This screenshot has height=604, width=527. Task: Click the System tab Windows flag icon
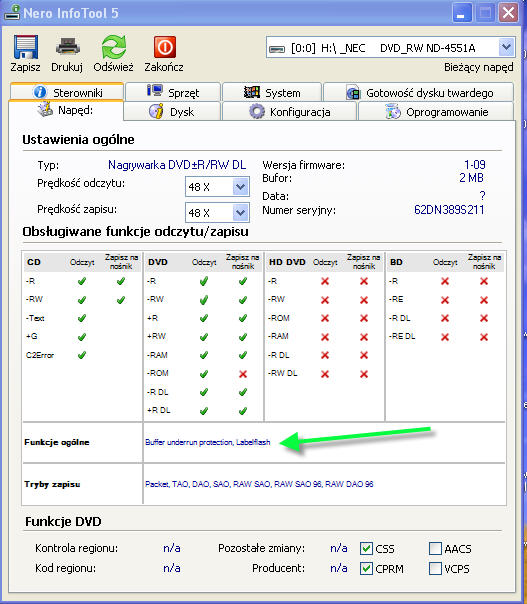[x=252, y=92]
